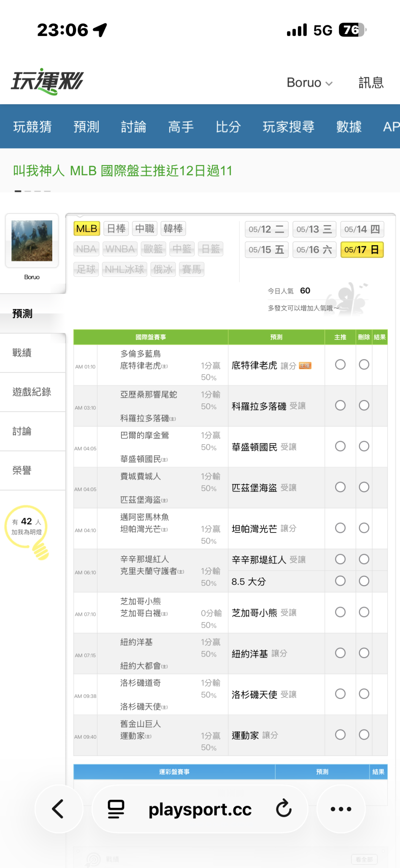This screenshot has height=868, width=400.
Task: Open the browser tabs icon
Action: (116, 809)
